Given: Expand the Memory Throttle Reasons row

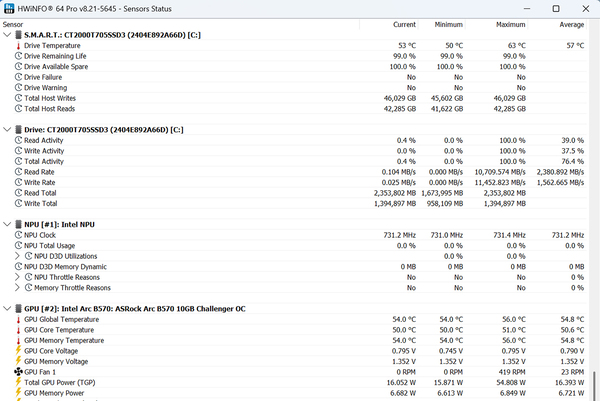Looking at the screenshot, I should pyautogui.click(x=17, y=288).
